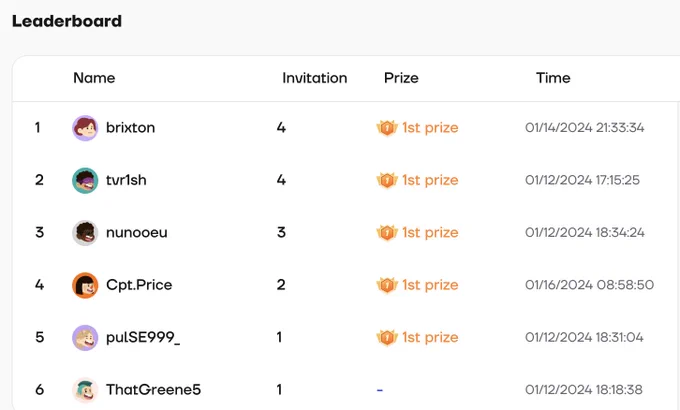Viewport: 680px width, 410px height.
Task: Click the Time column header
Action: click(553, 78)
